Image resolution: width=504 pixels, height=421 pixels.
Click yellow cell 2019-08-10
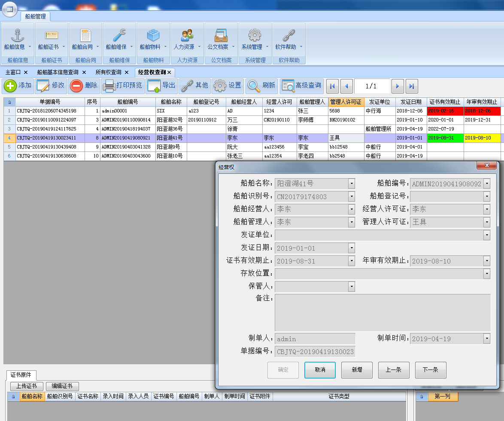(482, 138)
